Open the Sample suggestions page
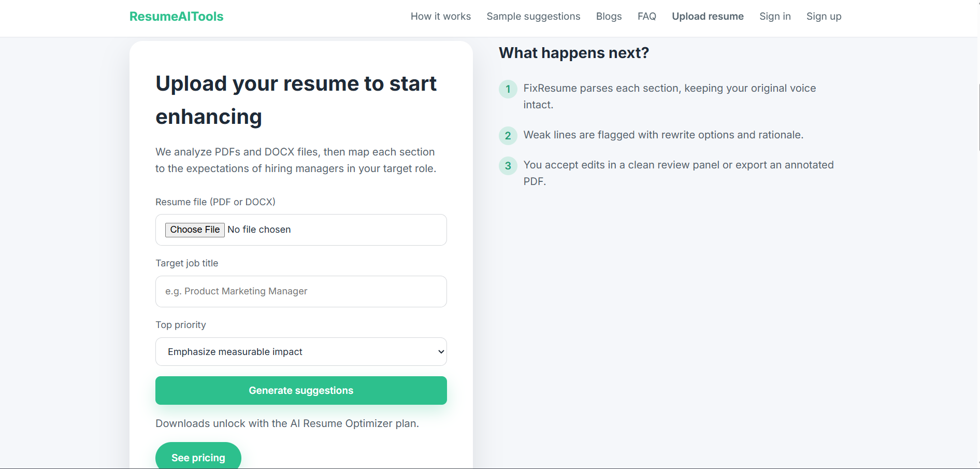The image size is (980, 469). click(x=533, y=16)
